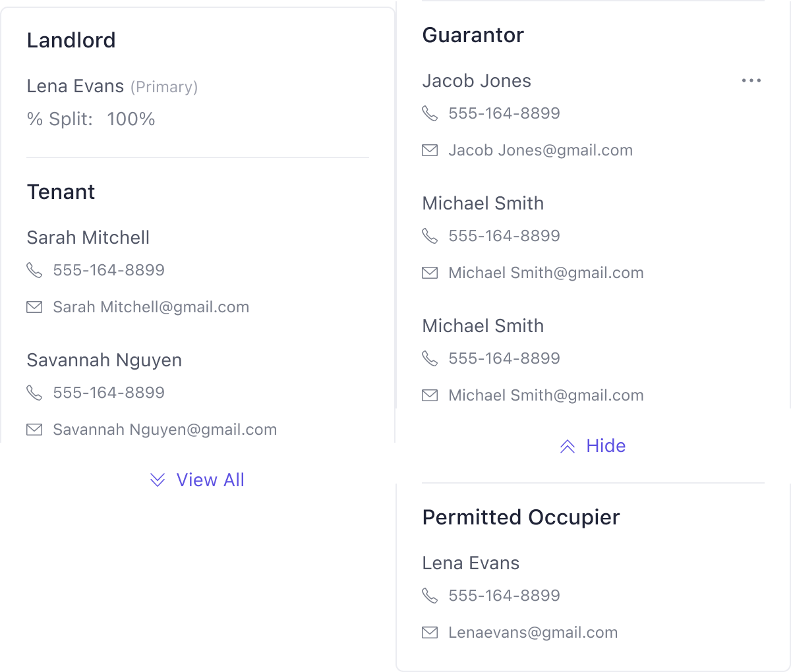Screen dimensions: 791x672
Task: Click Lena Evans landlord name
Action: [75, 86]
